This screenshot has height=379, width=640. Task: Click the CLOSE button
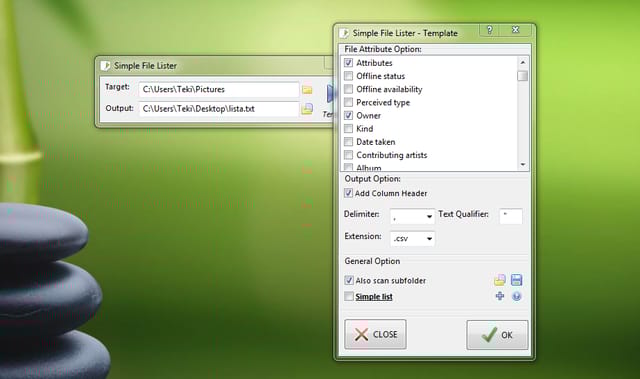tap(375, 334)
